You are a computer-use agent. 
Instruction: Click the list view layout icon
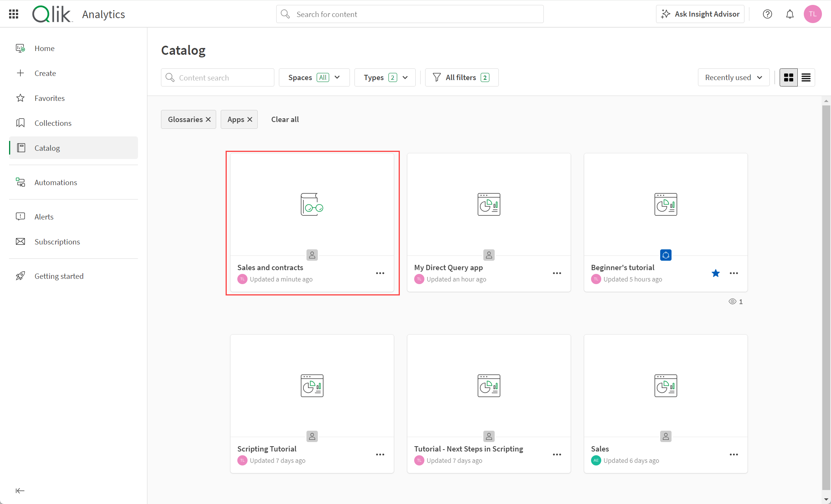pyautogui.click(x=805, y=77)
